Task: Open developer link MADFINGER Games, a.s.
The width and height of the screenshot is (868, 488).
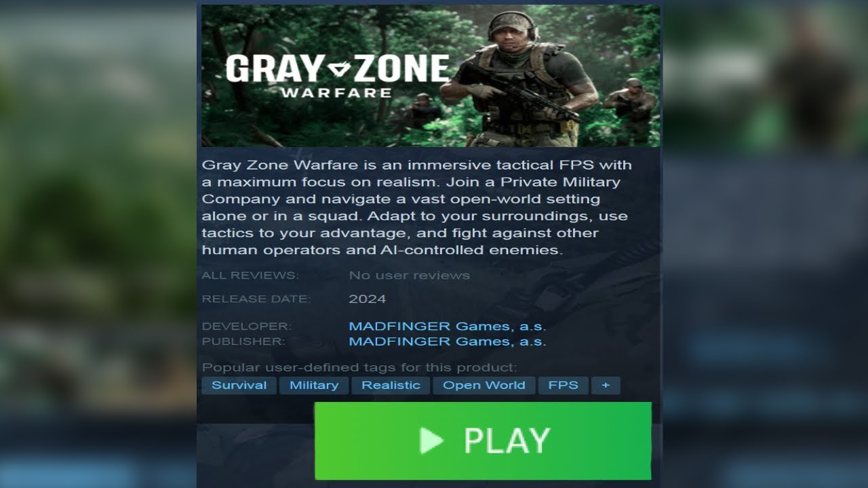Action: pos(447,326)
